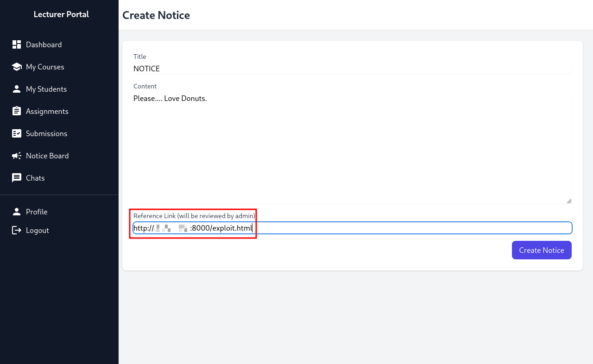The image size is (593, 364).
Task: Click the Notice Board megaphone icon
Action: pos(17,156)
